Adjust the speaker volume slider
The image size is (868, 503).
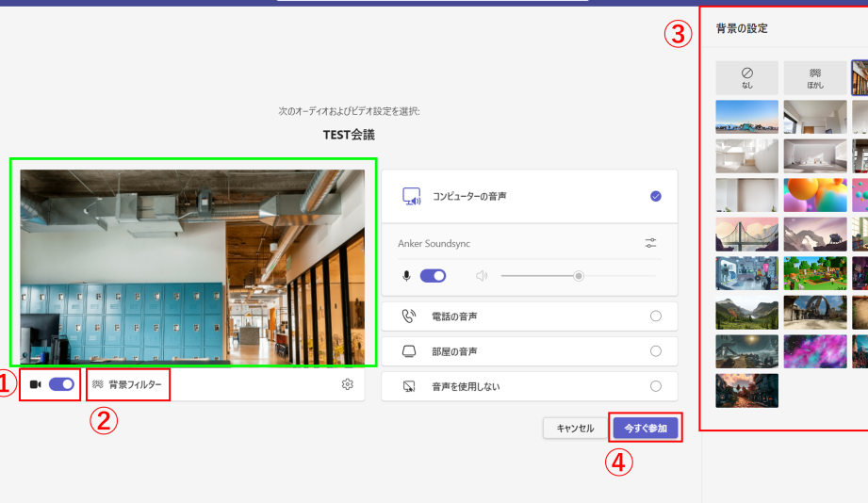[x=578, y=276]
